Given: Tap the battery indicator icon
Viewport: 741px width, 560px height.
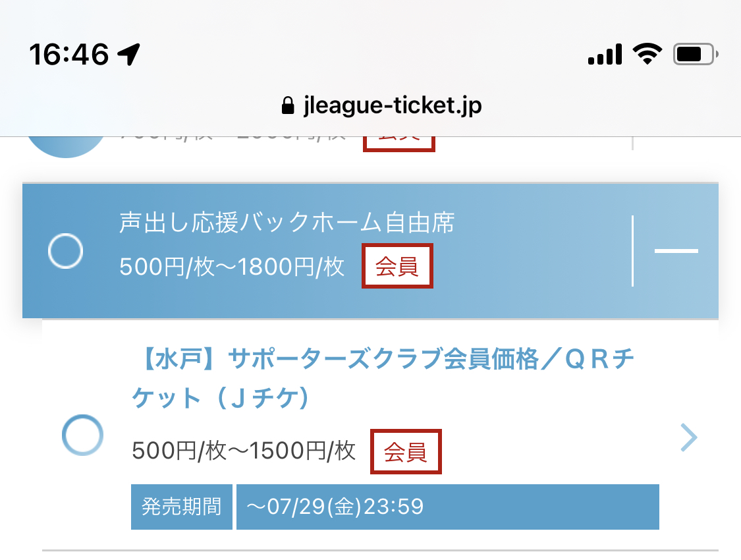Looking at the screenshot, I should point(696,54).
